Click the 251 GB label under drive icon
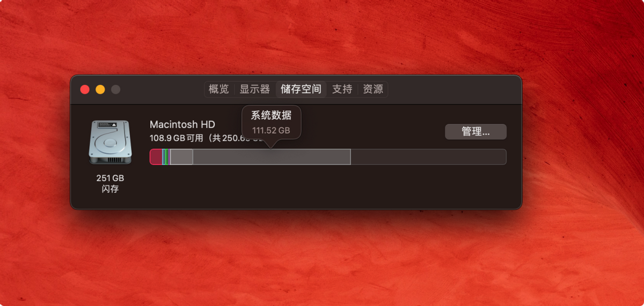This screenshot has height=306, width=644. [110, 178]
